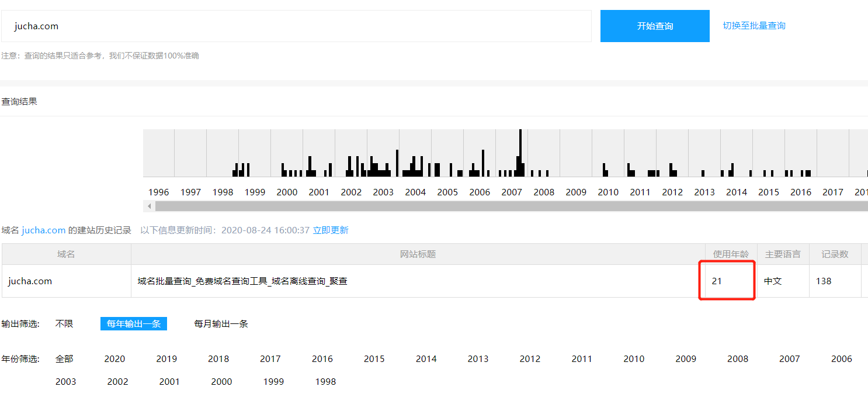The width and height of the screenshot is (868, 400).
Task: Filter records by year 1998
Action: pyautogui.click(x=325, y=382)
